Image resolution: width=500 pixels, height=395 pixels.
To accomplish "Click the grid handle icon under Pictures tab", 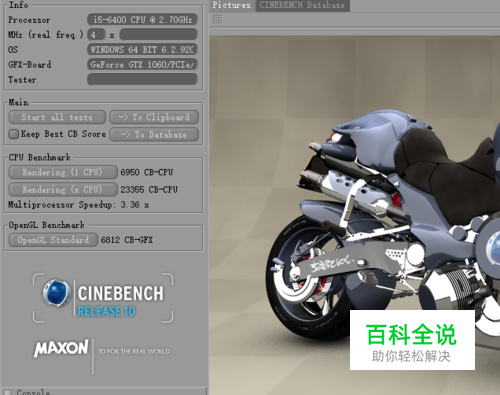I will pyautogui.click(x=217, y=20).
